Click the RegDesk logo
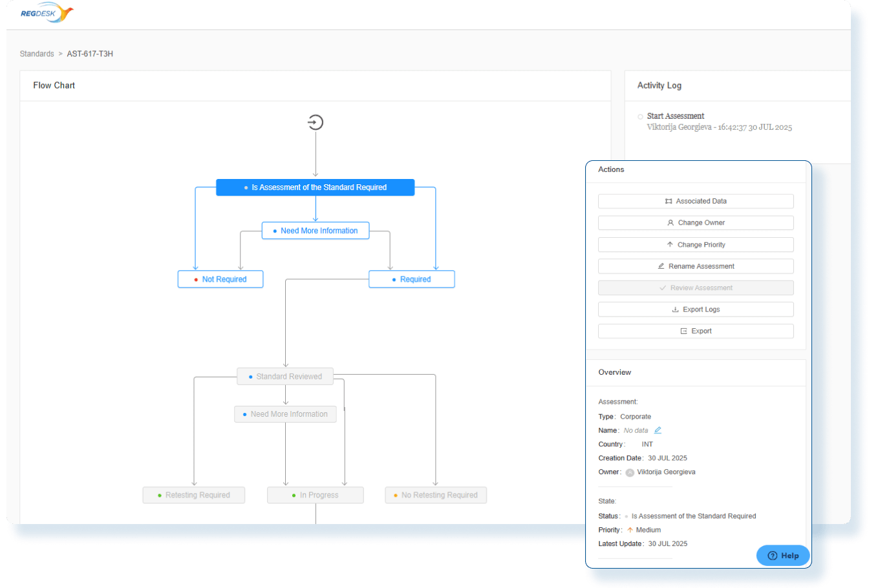 (x=47, y=13)
